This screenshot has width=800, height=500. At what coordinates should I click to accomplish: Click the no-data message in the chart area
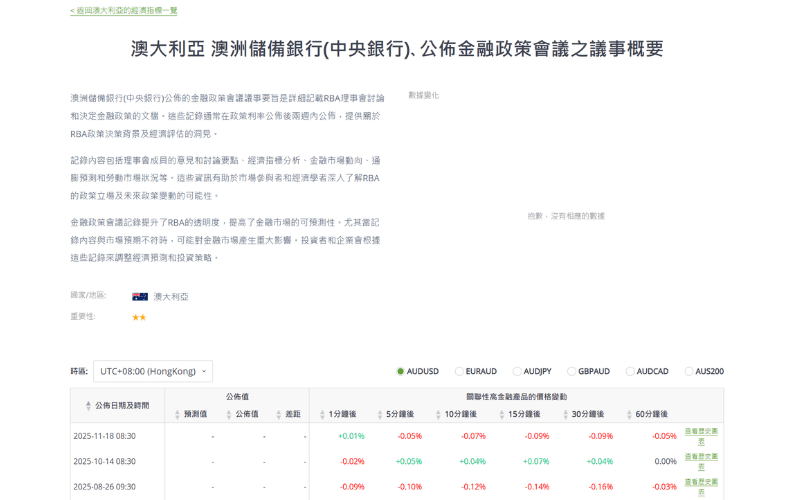[x=566, y=216]
